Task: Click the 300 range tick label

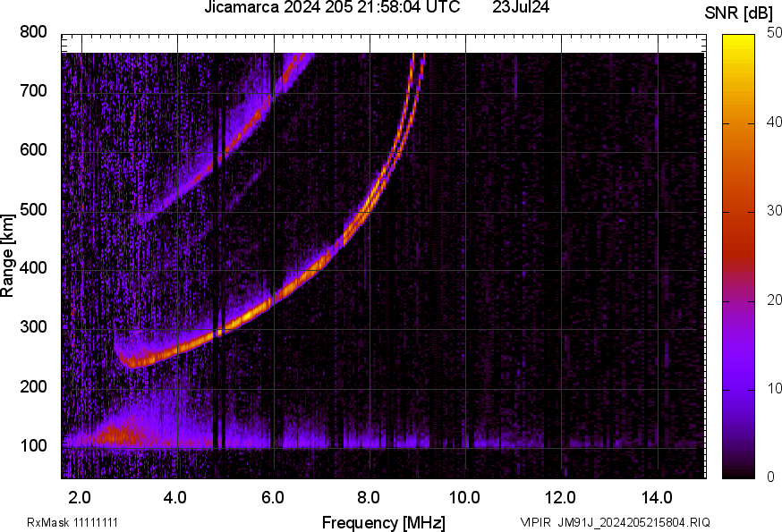Action: [33, 327]
